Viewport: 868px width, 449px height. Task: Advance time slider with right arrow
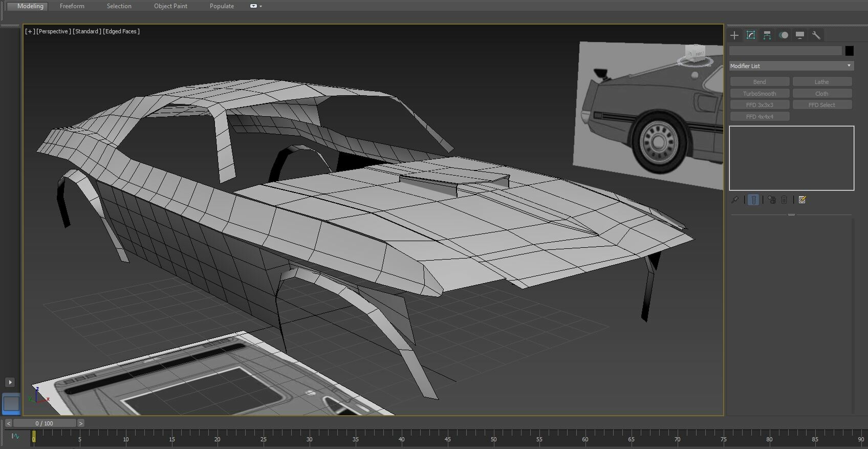point(81,423)
